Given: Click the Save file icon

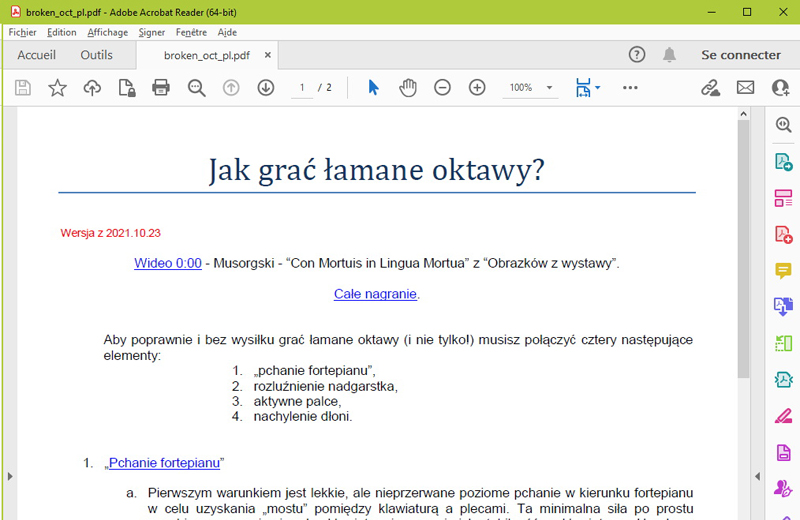Looking at the screenshot, I should click(x=23, y=88).
